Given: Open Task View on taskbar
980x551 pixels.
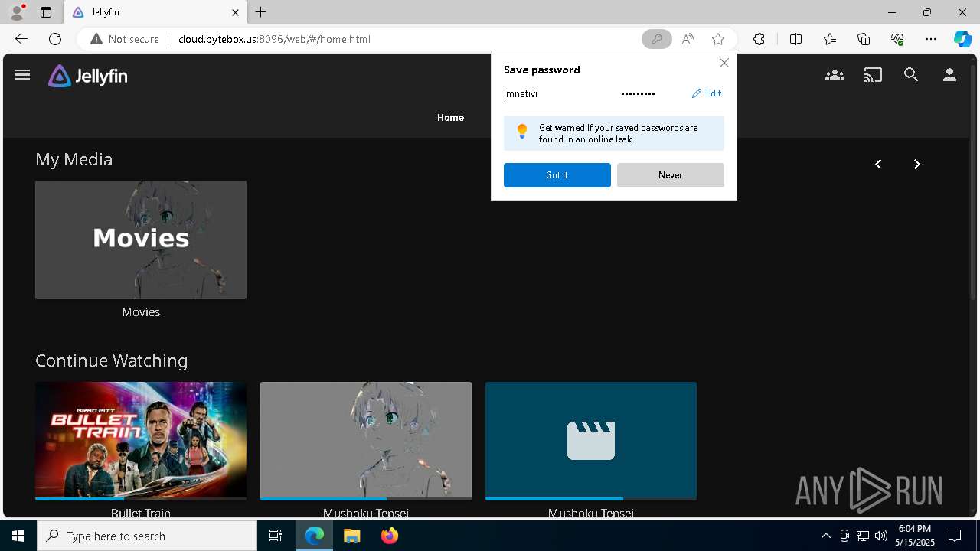Looking at the screenshot, I should (276, 536).
